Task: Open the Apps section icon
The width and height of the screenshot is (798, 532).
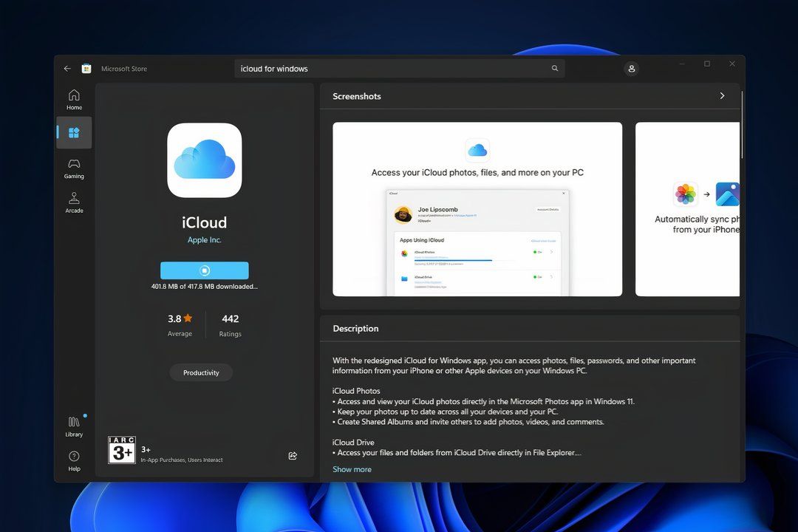Action: [x=74, y=133]
